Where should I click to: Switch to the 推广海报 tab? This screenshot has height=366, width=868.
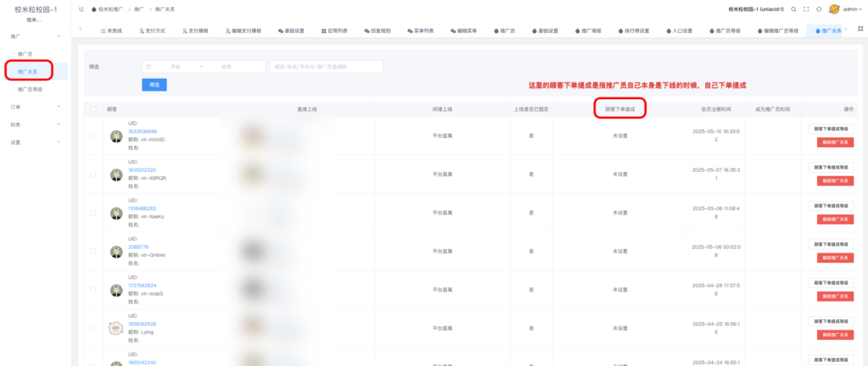pos(588,31)
